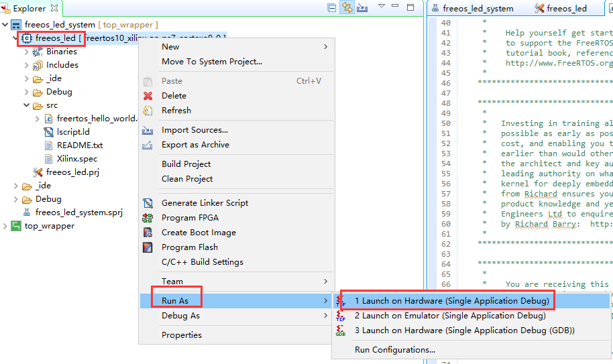Viewport: 613px width, 364px height.
Task: Click the Import Sources icon
Action: [x=148, y=131]
